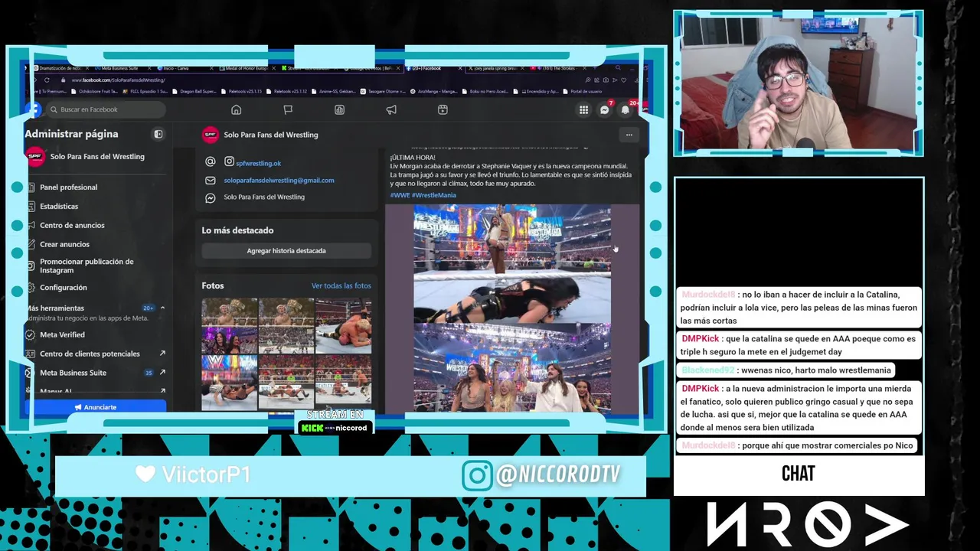Switch to Dramatización browser tab

60,68
